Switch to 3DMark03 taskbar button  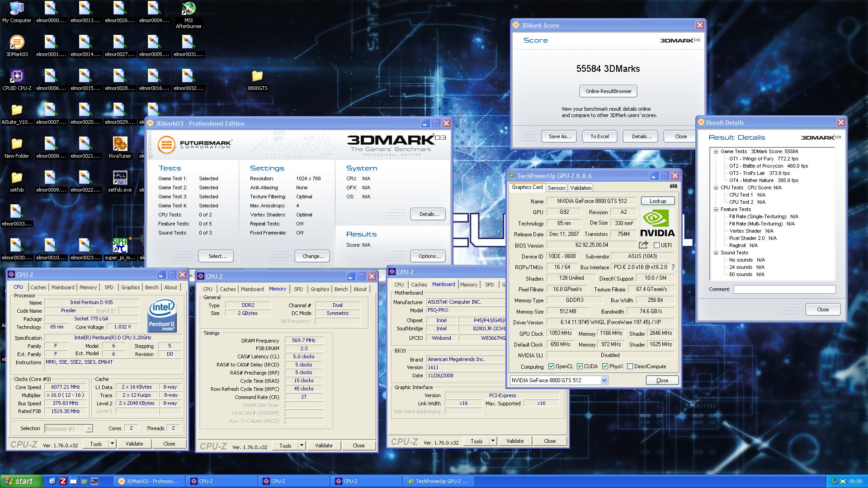pos(149,481)
